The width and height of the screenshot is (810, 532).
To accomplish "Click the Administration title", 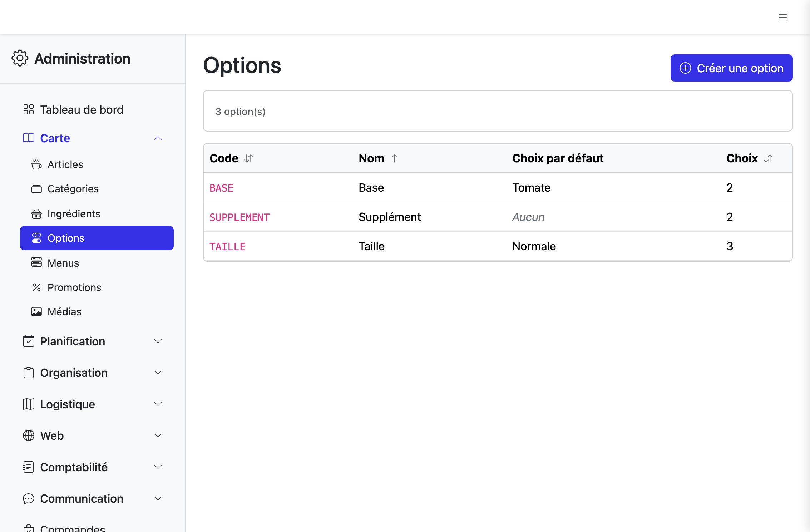I will pos(82,58).
